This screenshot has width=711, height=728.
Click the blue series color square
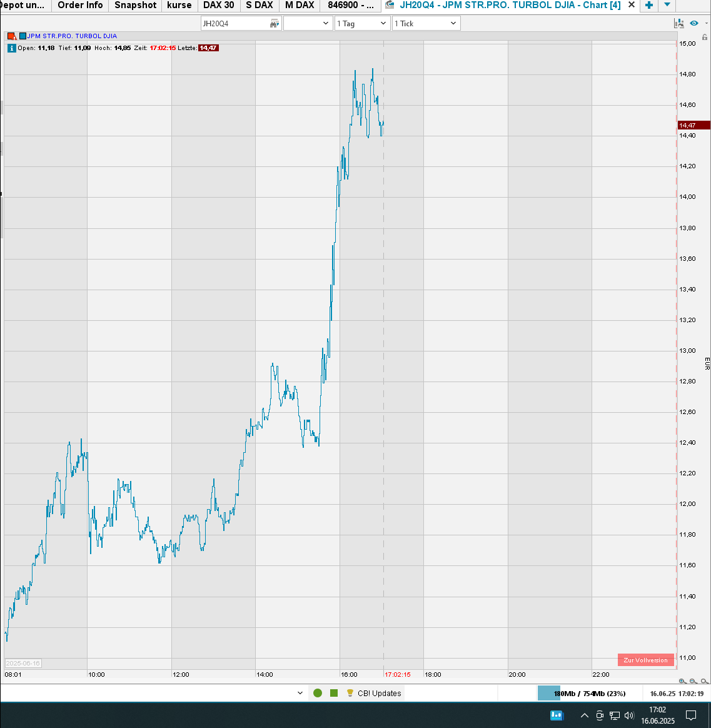coord(23,36)
